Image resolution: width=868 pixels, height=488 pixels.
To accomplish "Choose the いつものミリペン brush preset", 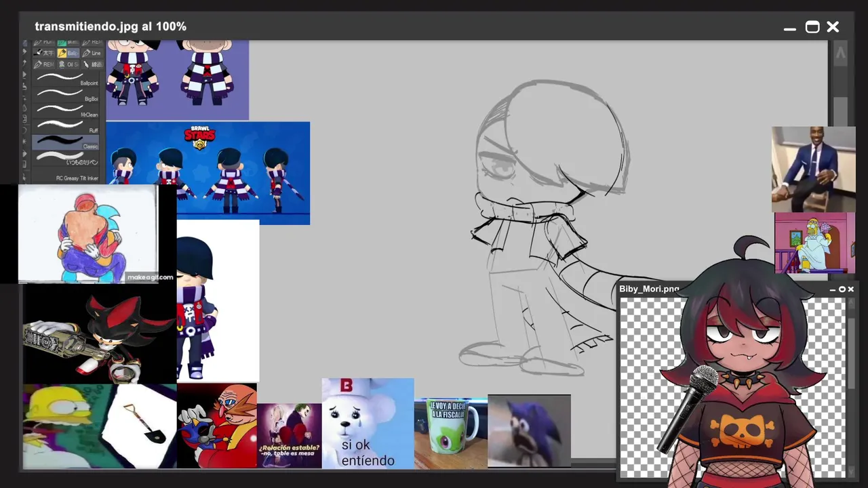I will tap(66, 159).
